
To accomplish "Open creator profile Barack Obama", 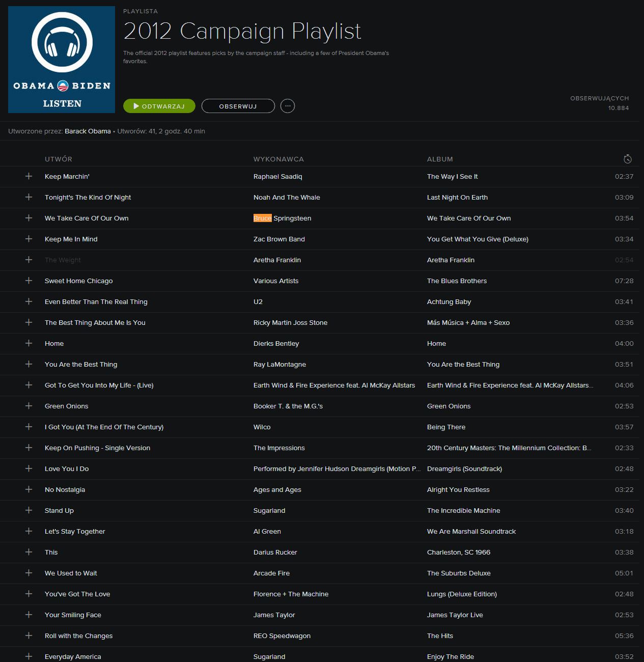I will pyautogui.click(x=88, y=131).
